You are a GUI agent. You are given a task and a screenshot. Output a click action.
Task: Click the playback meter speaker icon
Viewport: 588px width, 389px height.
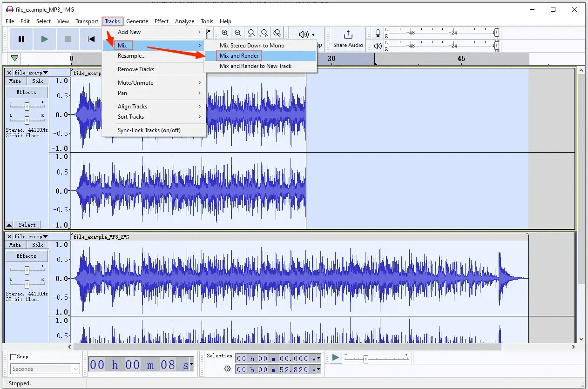(x=378, y=46)
